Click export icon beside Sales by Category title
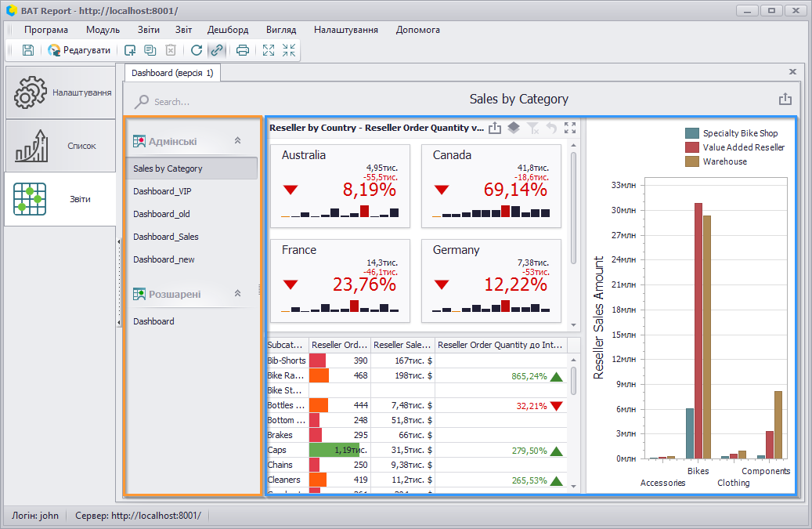The image size is (812, 529). pos(785,99)
